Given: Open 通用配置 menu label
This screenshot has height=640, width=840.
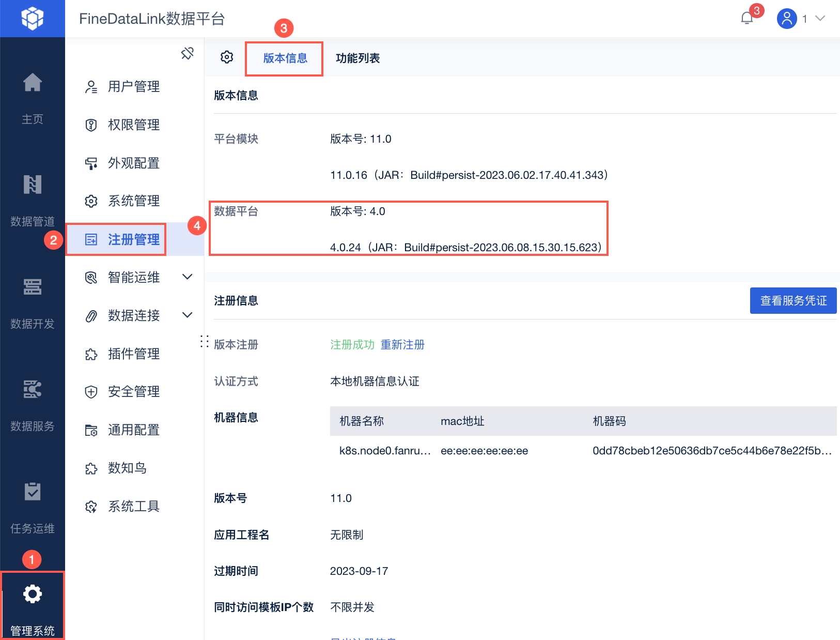Looking at the screenshot, I should click(134, 430).
